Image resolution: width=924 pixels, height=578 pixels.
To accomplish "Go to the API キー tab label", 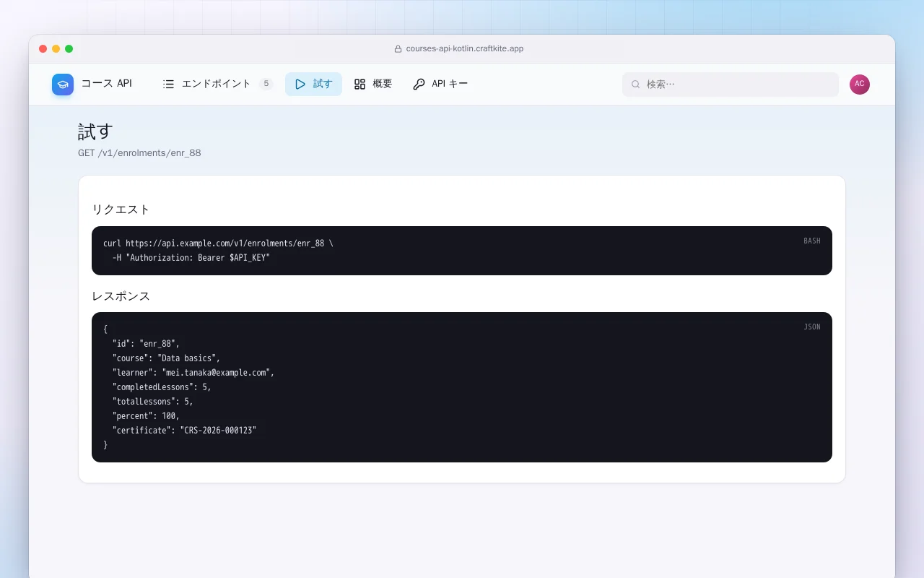I will click(x=450, y=84).
